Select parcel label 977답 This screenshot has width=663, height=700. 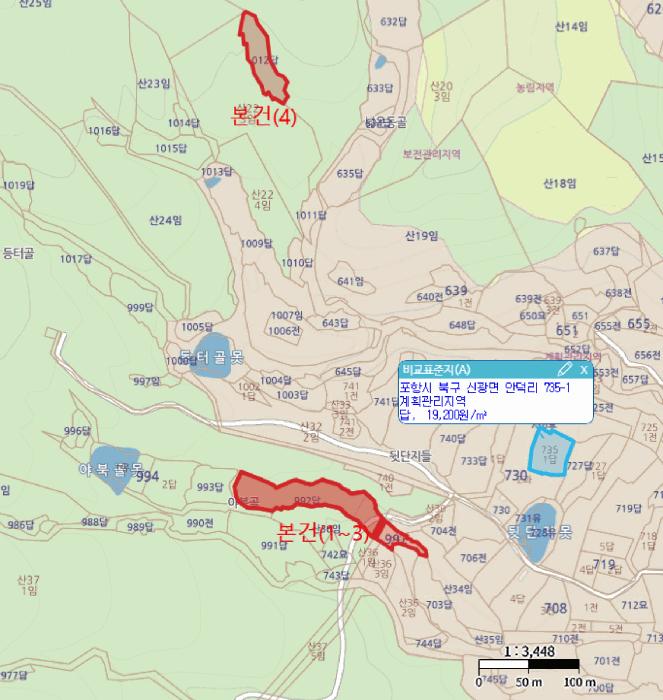coord(14,675)
